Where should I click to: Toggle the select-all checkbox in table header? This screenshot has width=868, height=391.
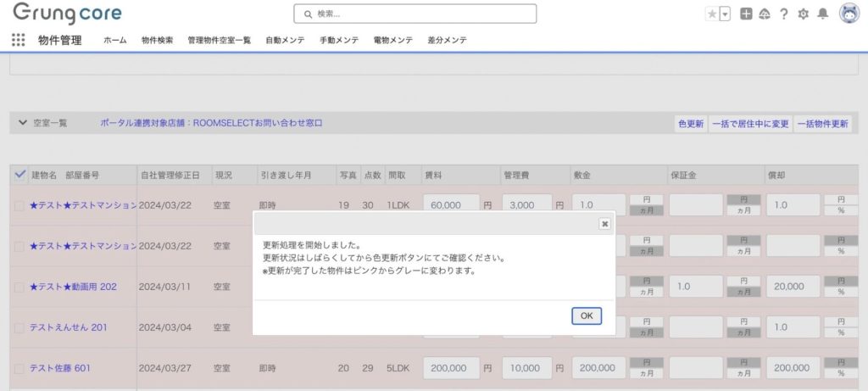coord(20,175)
